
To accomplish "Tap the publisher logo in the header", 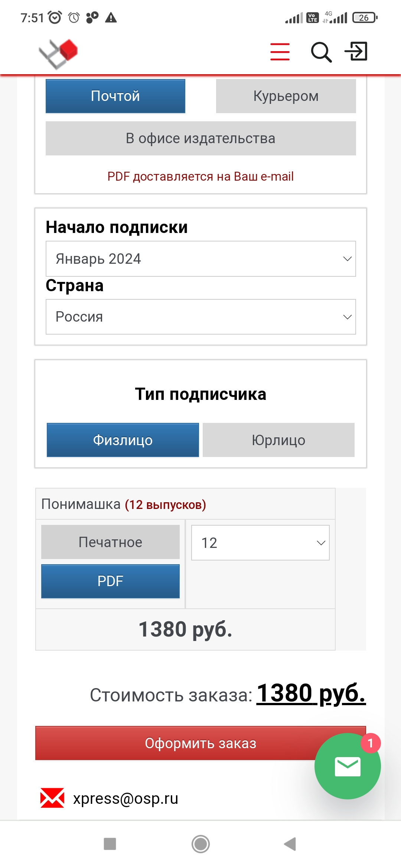I will point(59,54).
